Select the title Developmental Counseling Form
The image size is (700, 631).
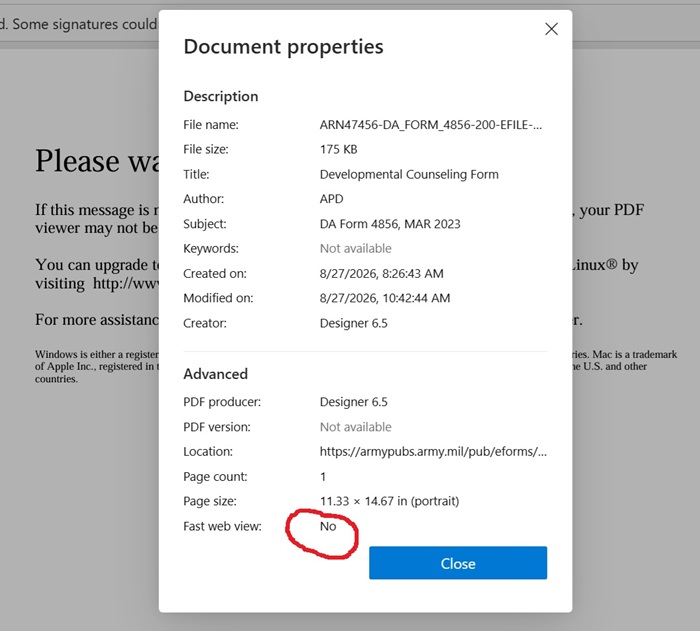click(x=409, y=174)
